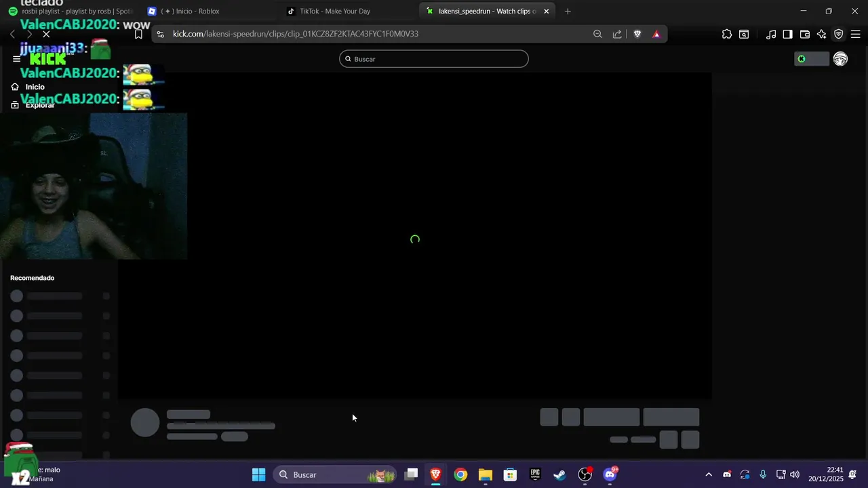Click the sync refresh tray icon

click(745, 474)
